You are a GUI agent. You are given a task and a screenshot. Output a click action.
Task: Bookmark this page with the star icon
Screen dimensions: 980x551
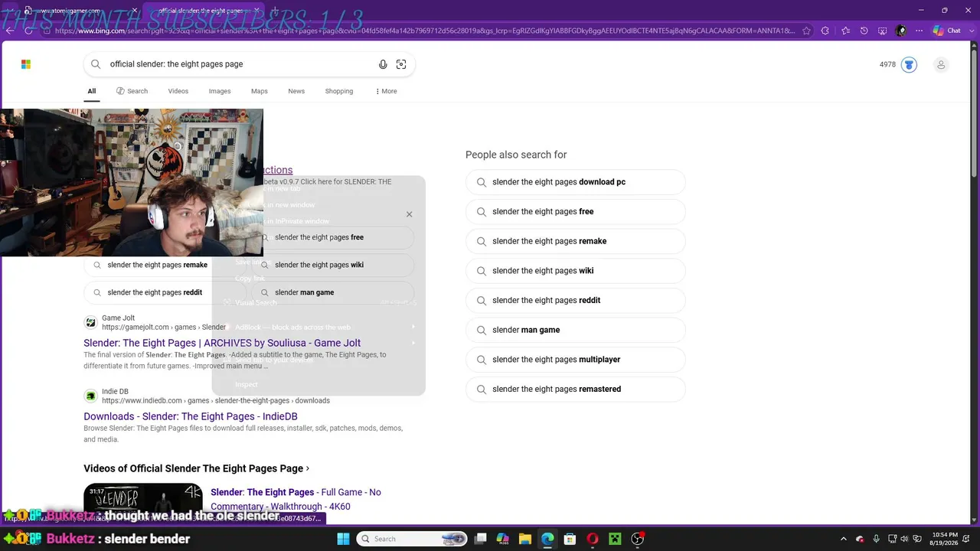[806, 31]
